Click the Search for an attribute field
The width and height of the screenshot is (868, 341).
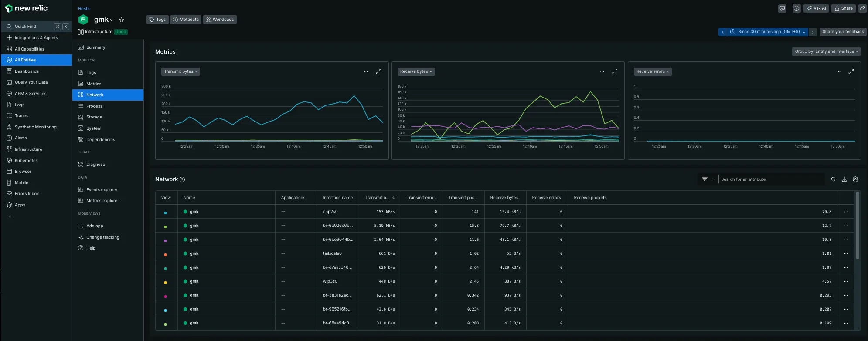(x=770, y=179)
